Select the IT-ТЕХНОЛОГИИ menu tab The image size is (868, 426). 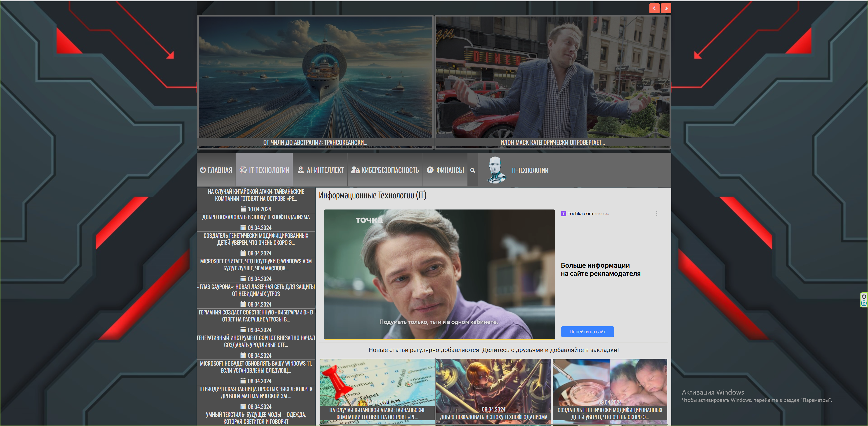264,170
